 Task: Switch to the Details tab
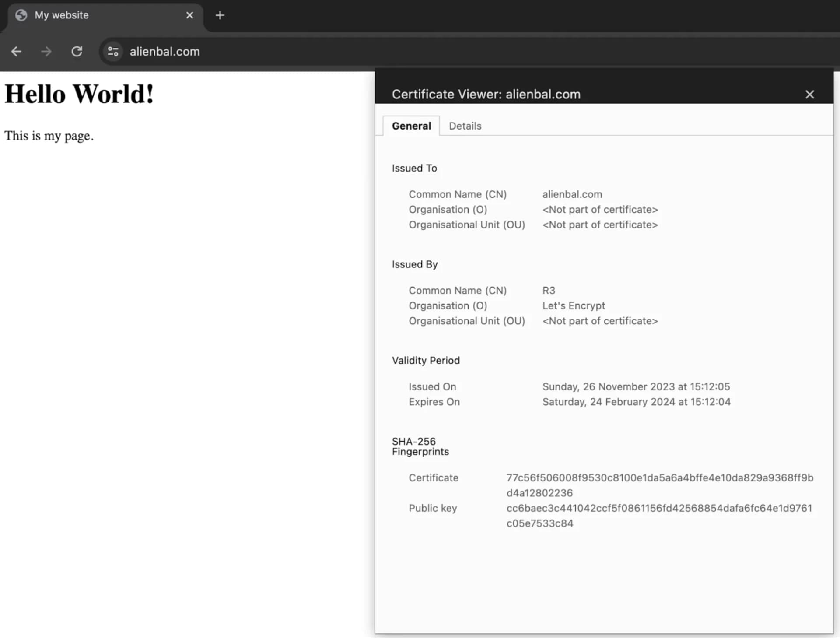tap(465, 126)
